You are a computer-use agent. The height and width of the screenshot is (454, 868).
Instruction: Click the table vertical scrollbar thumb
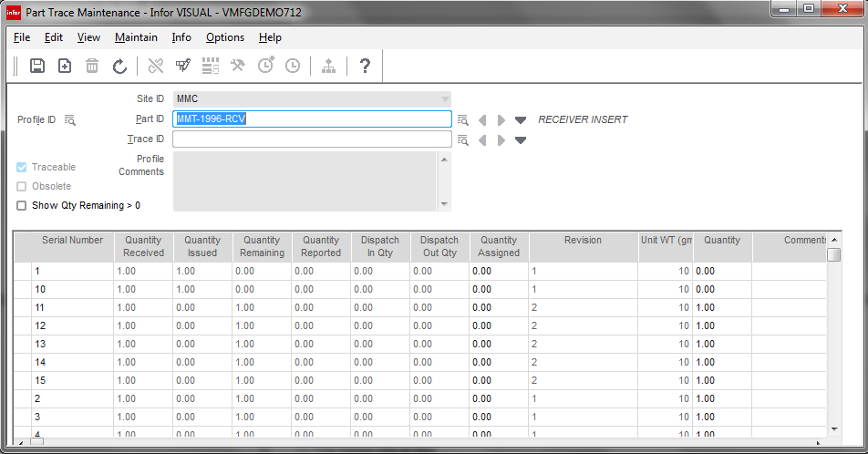click(833, 254)
